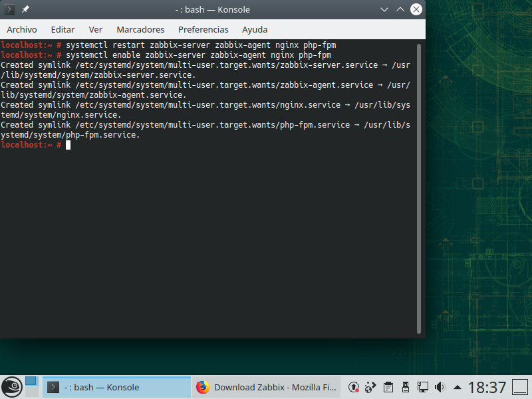The height and width of the screenshot is (399, 532).
Task: Toggle the pin on-all-desktops icon
Action: [x=25, y=9]
